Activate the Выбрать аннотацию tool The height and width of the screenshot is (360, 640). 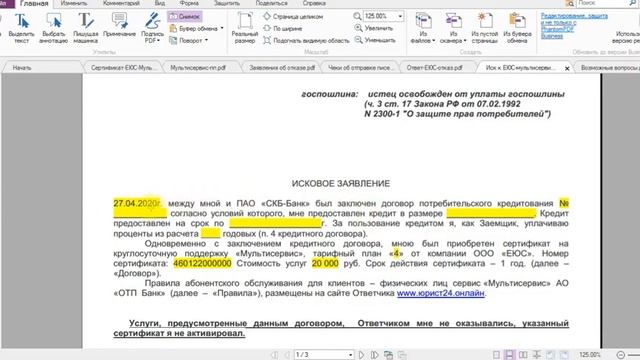(53, 28)
